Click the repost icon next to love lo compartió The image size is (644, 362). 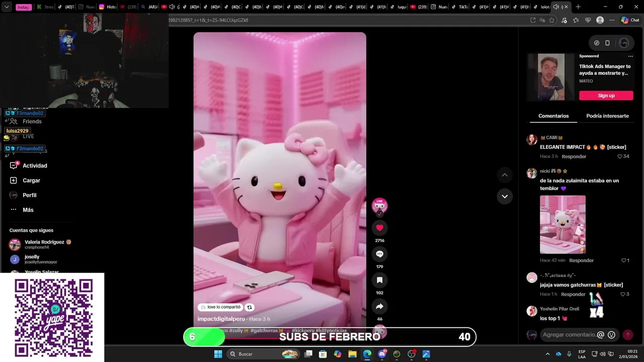click(x=249, y=307)
